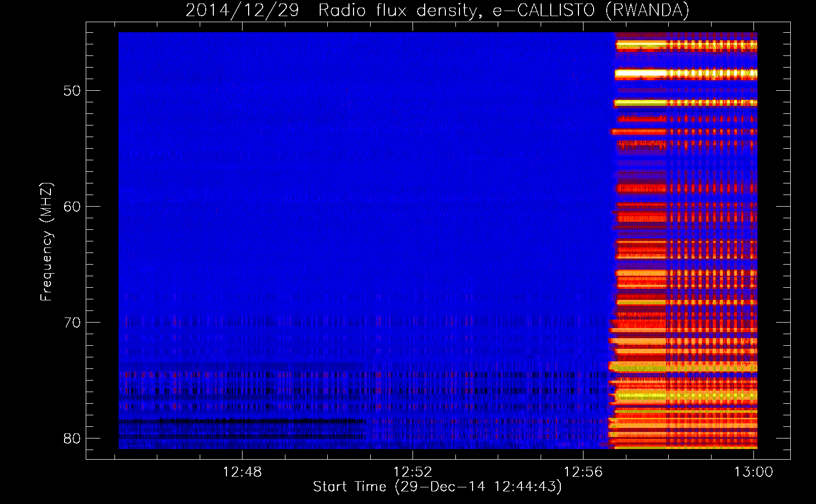Image resolution: width=816 pixels, height=504 pixels.
Task: Click the 70 MHz frequency tick label
Action: point(72,323)
